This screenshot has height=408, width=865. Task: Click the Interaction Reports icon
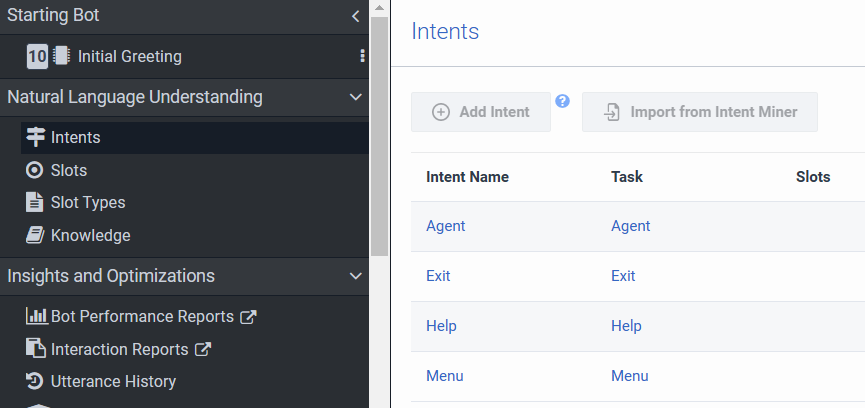[35, 349]
